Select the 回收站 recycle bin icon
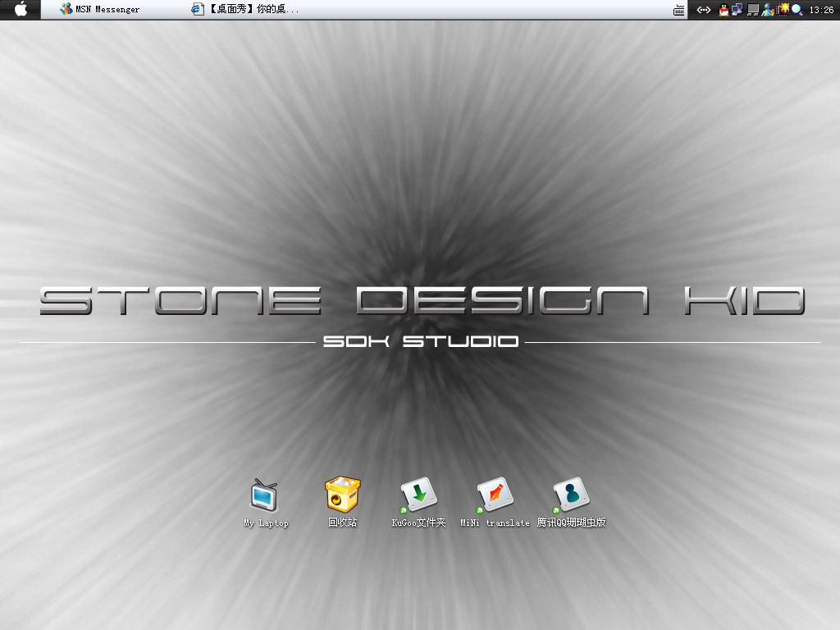Screen dimensions: 840x630 click(342, 502)
